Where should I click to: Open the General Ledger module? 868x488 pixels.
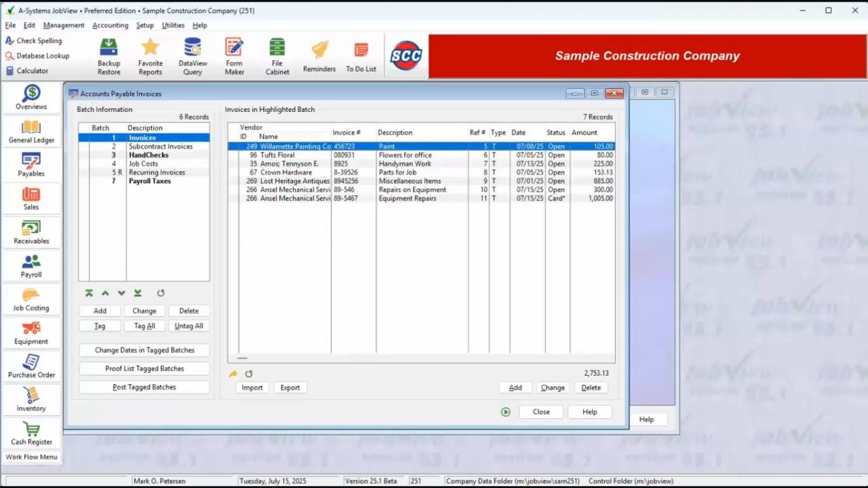click(31, 132)
